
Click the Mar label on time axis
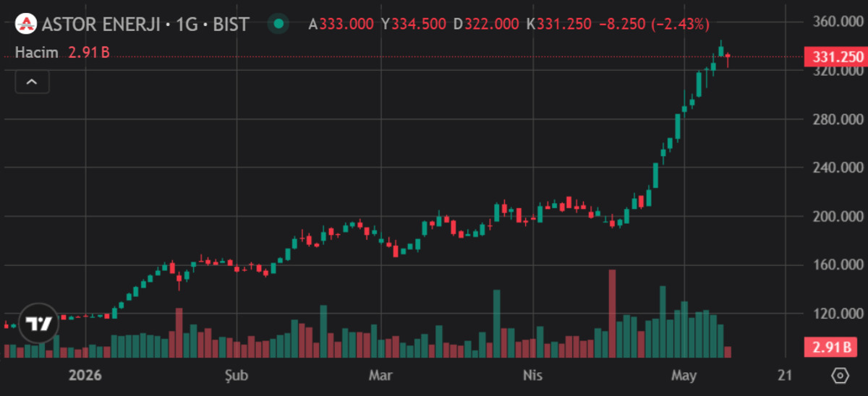click(380, 376)
